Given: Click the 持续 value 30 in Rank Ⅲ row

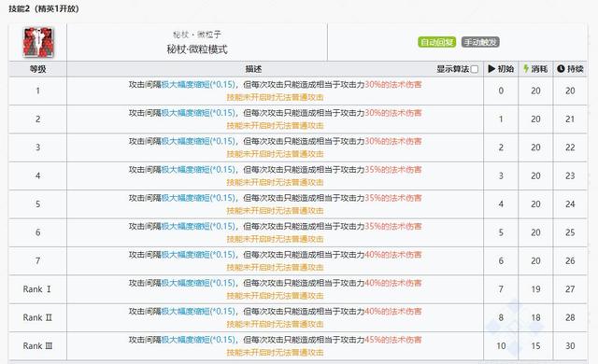Looking at the screenshot, I should tap(570, 345).
